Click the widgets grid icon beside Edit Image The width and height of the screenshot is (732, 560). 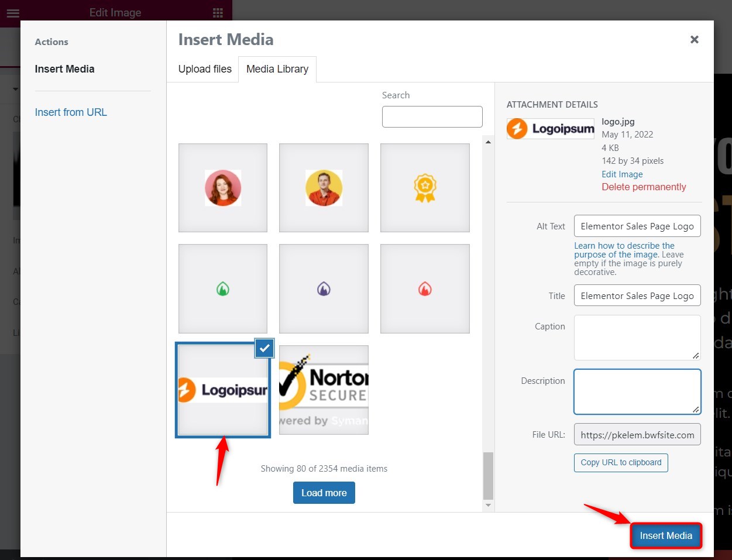point(217,12)
